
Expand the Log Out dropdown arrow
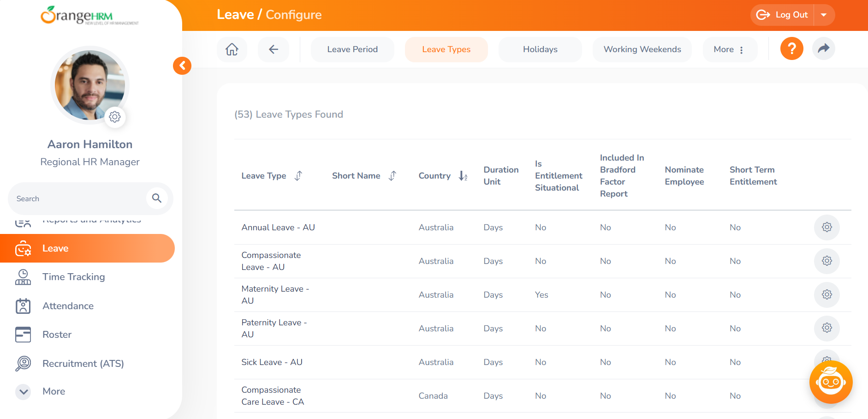point(824,15)
